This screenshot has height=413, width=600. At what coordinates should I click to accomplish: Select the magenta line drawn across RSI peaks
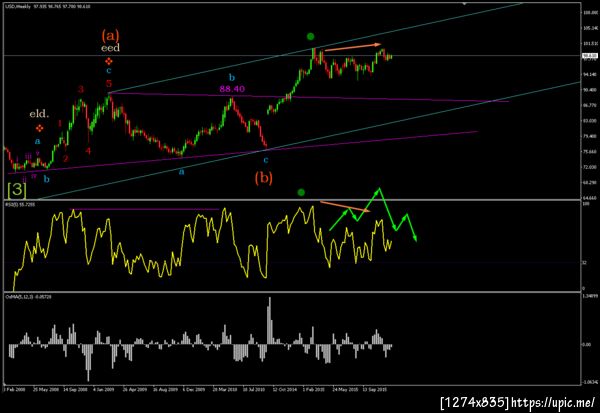(145, 209)
